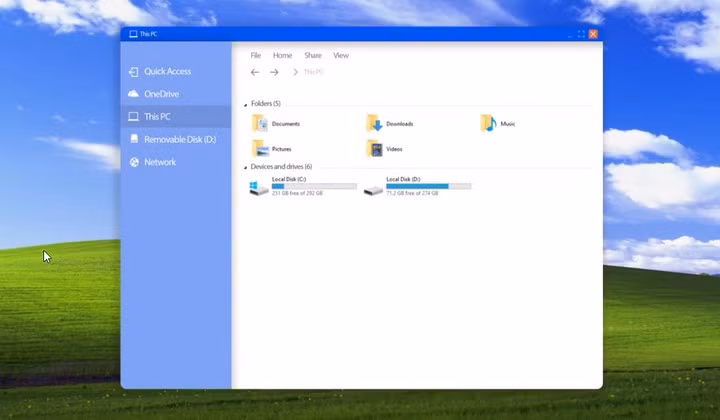This screenshot has width=720, height=420.
Task: Open the Home ribbon tab
Action: (283, 55)
